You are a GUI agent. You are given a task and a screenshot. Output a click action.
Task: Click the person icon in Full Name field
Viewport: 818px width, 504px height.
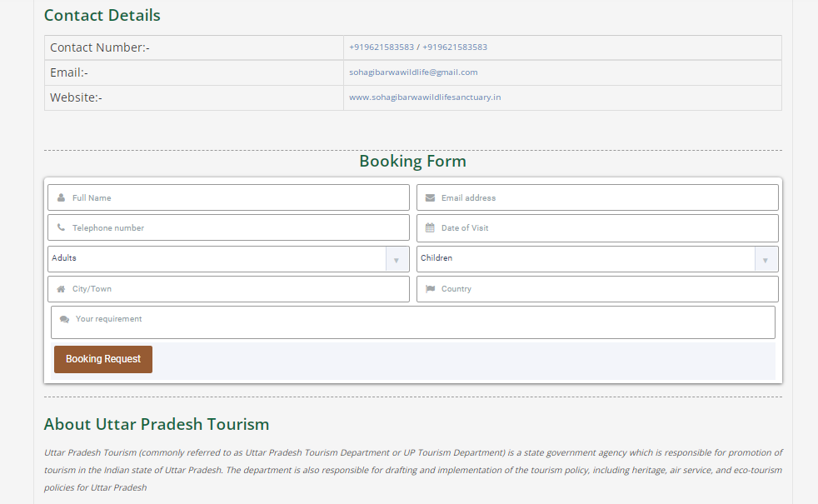click(x=61, y=197)
